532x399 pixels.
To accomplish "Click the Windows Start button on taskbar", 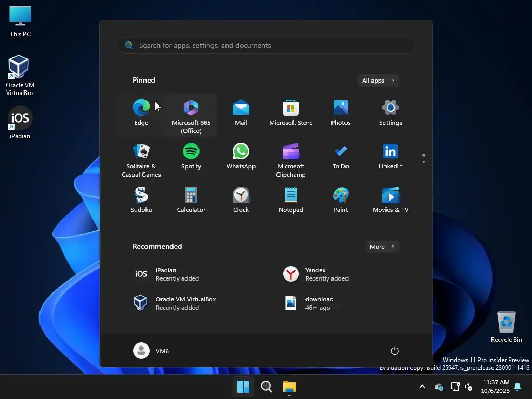I will (x=243, y=387).
